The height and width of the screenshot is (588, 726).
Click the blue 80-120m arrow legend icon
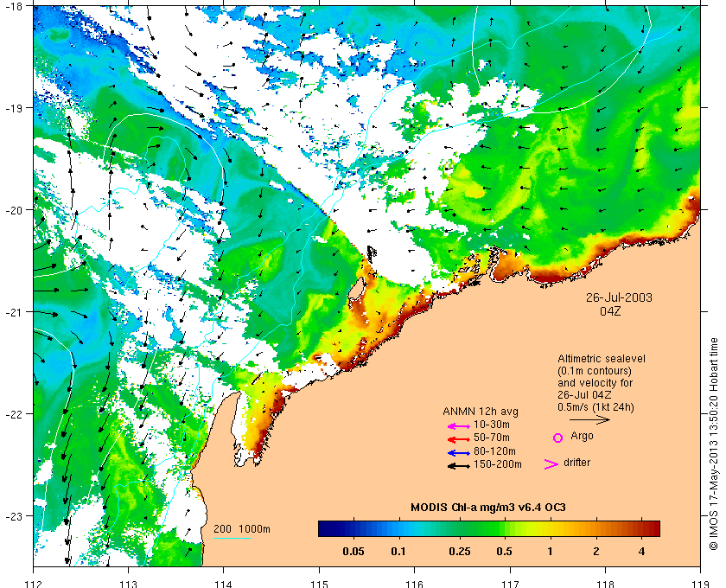(458, 453)
